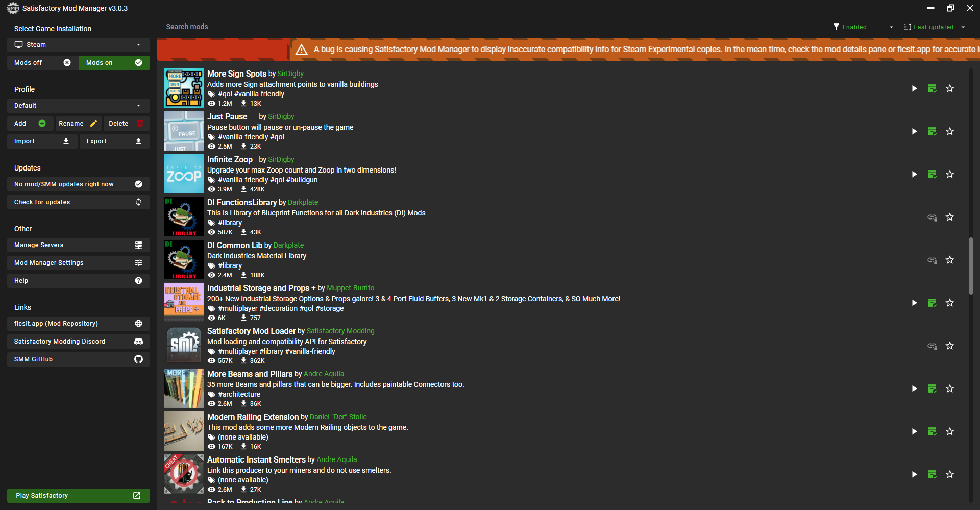This screenshot has width=980, height=510.
Task: Toggle the Just Pause mod play button
Action: coord(914,131)
